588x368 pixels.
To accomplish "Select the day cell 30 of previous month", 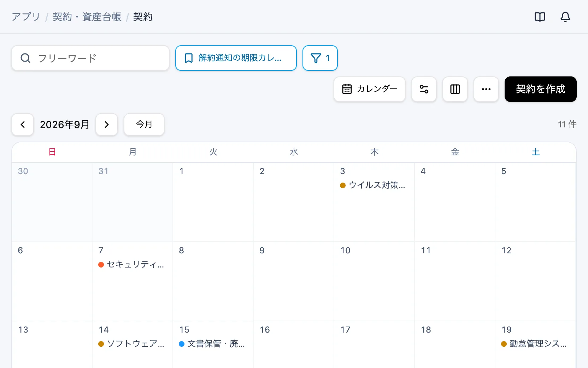I will [x=52, y=202].
